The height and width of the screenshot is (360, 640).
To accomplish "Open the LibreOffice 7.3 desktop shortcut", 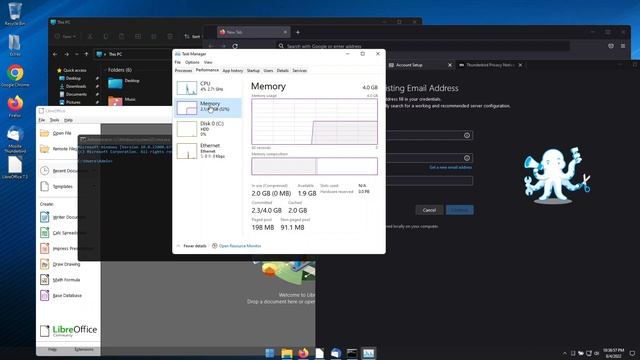I will coord(15,167).
